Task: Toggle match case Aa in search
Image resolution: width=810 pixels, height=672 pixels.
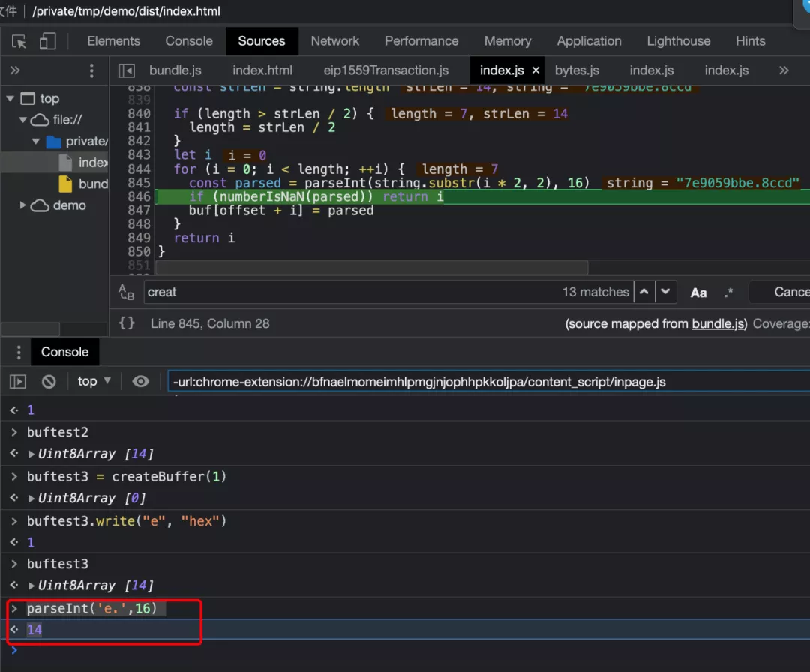Action: point(698,292)
